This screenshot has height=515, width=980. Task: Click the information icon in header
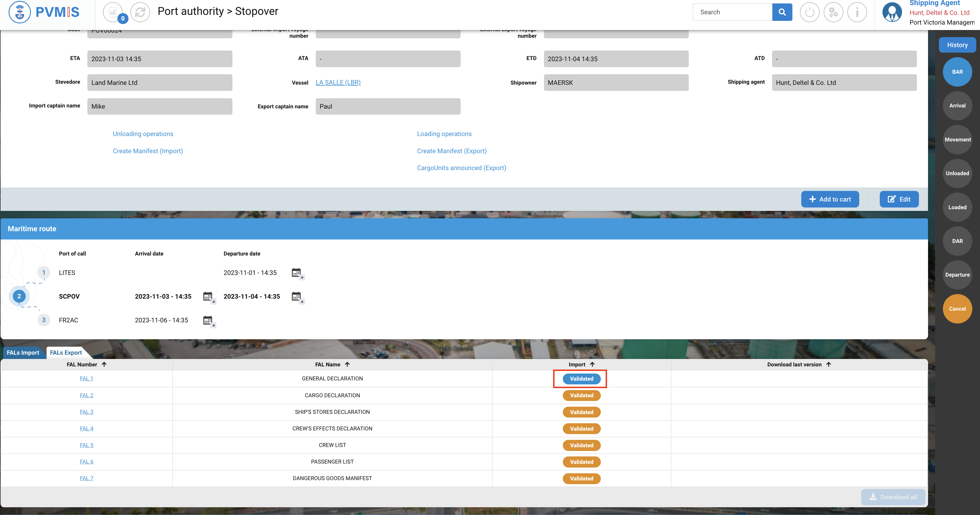[x=857, y=12]
